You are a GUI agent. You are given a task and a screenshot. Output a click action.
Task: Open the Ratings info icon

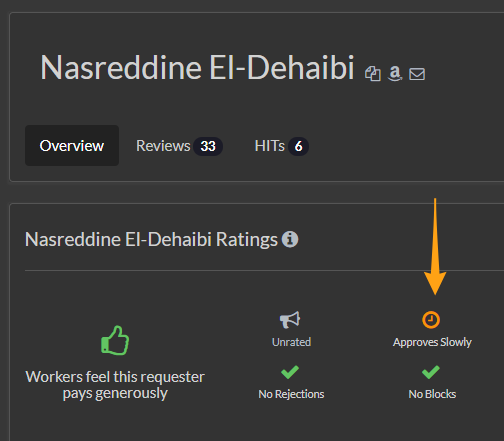290,239
